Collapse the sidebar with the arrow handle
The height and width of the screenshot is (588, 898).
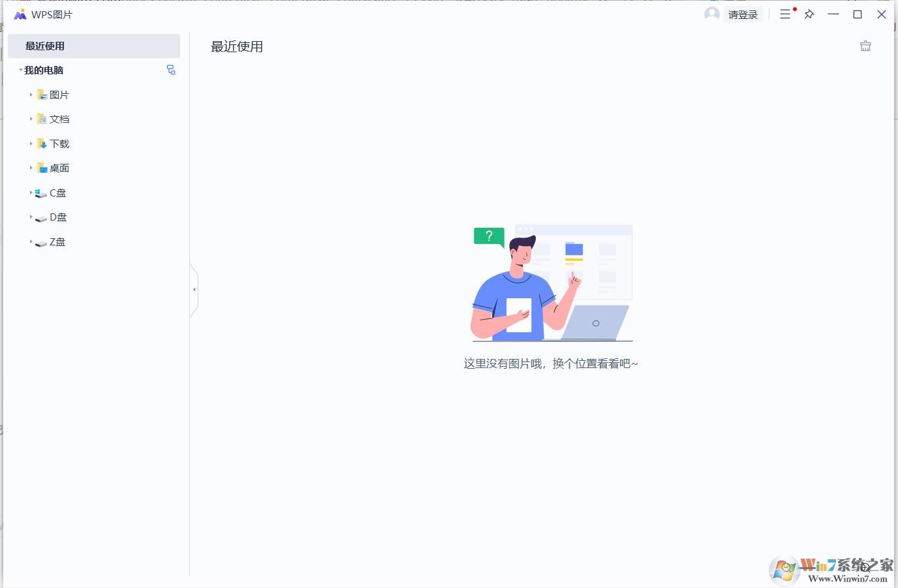click(194, 289)
